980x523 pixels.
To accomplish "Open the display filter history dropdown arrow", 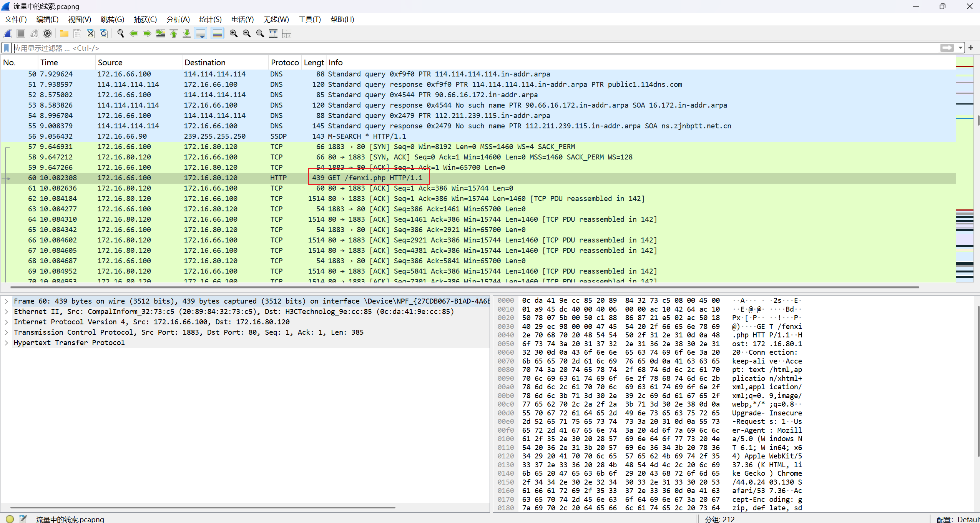I will tap(960, 48).
